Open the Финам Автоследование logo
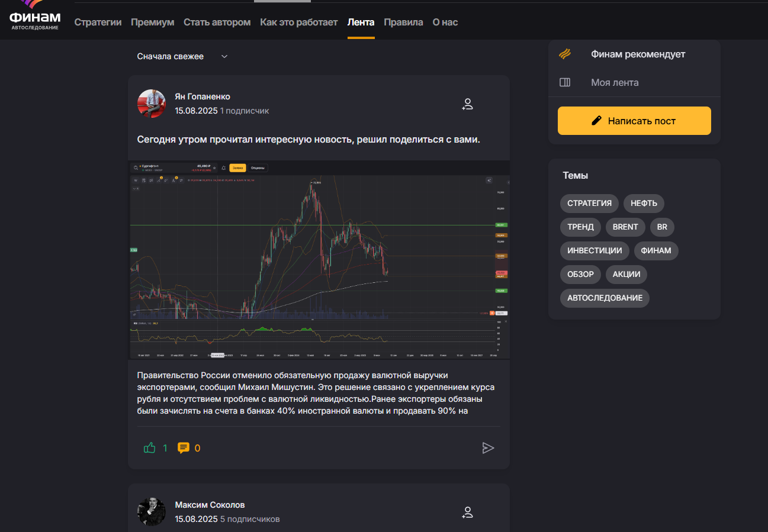 coord(35,16)
